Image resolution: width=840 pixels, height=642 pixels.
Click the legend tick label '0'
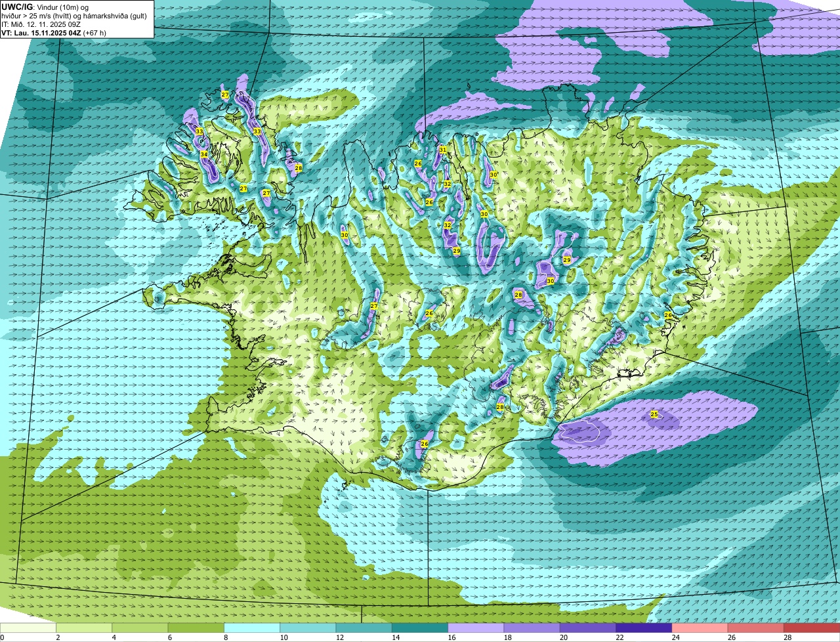[2, 637]
